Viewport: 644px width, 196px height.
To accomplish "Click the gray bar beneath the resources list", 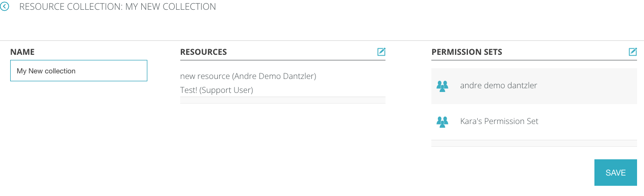I will coord(283,100).
